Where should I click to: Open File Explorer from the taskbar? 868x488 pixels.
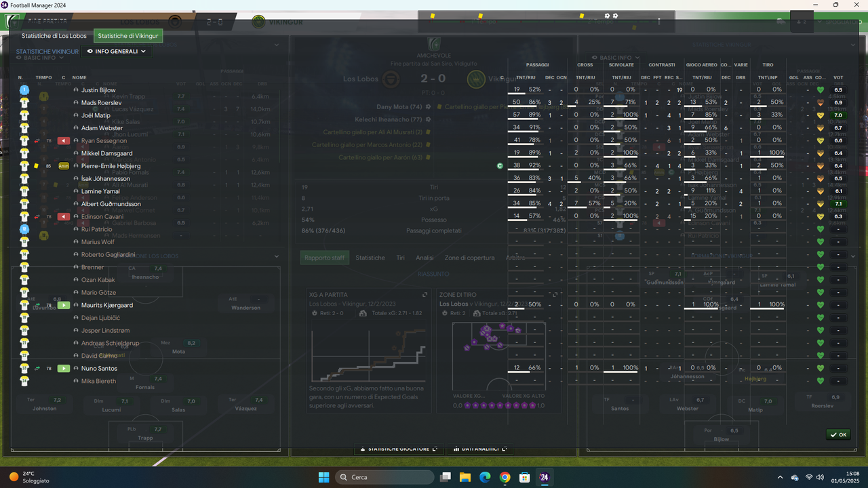click(x=465, y=477)
